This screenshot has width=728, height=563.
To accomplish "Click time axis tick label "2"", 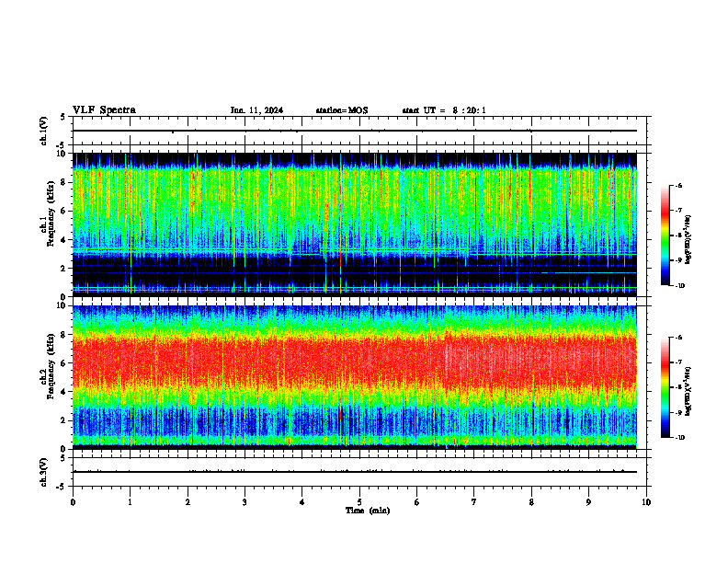I will 188,502.
